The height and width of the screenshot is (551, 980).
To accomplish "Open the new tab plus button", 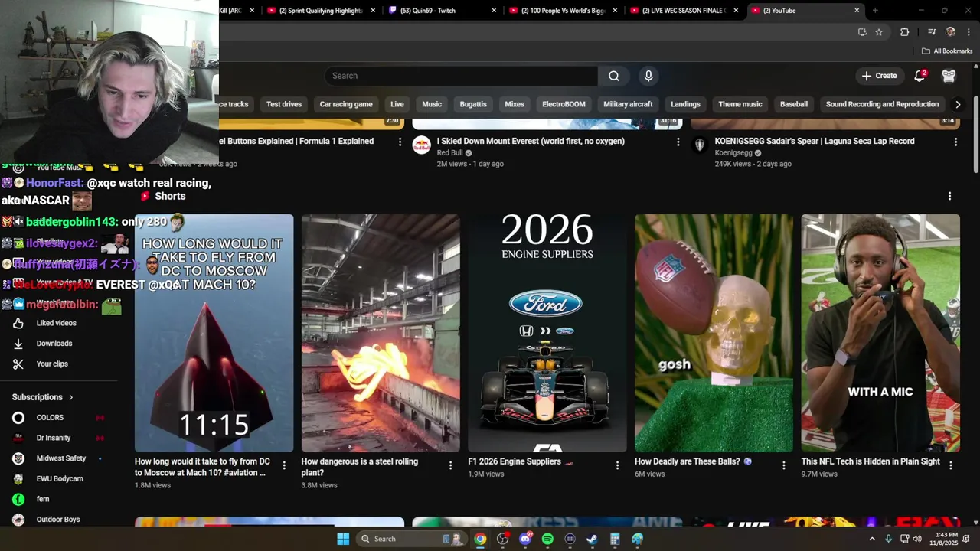I will [875, 11].
